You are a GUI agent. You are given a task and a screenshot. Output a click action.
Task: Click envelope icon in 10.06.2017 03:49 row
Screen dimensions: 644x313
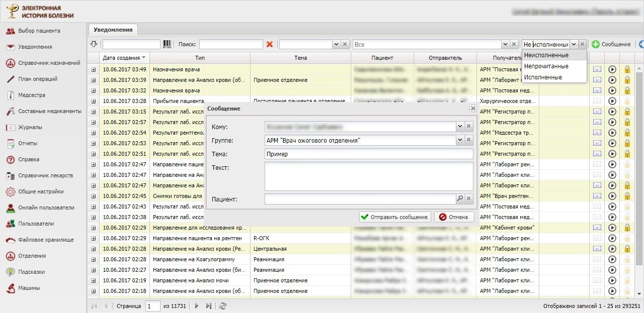tap(597, 69)
